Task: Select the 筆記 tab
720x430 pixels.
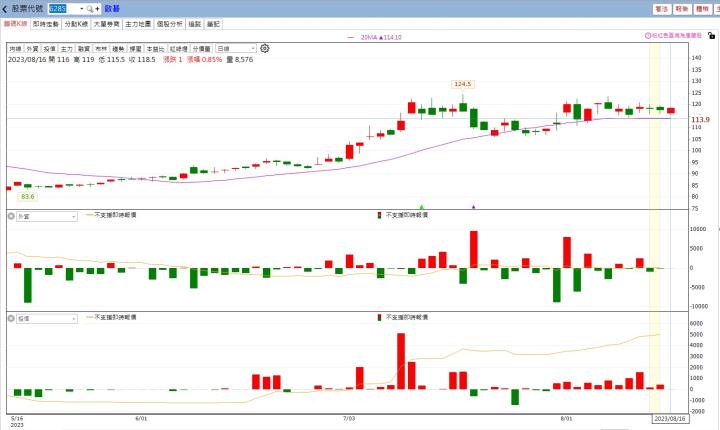Action: click(213, 24)
